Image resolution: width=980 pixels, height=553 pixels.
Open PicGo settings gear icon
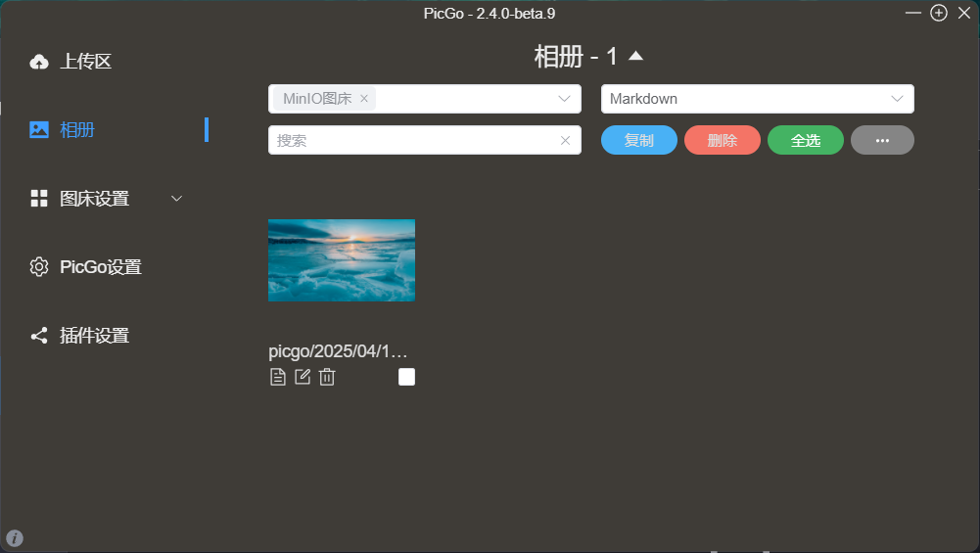[39, 267]
